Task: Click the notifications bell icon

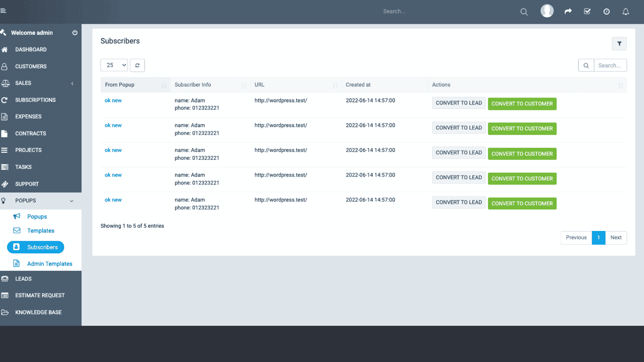Action: (626, 11)
